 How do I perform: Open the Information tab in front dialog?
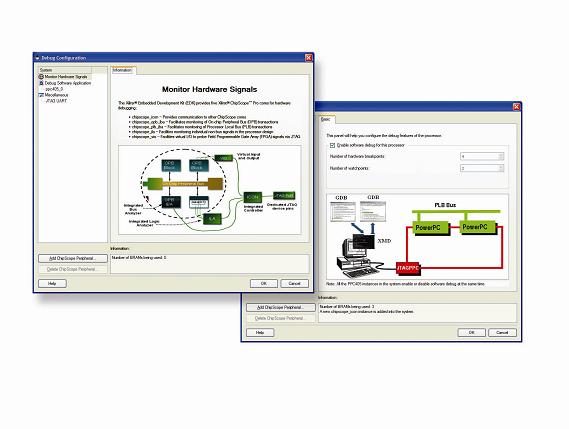(x=123, y=70)
